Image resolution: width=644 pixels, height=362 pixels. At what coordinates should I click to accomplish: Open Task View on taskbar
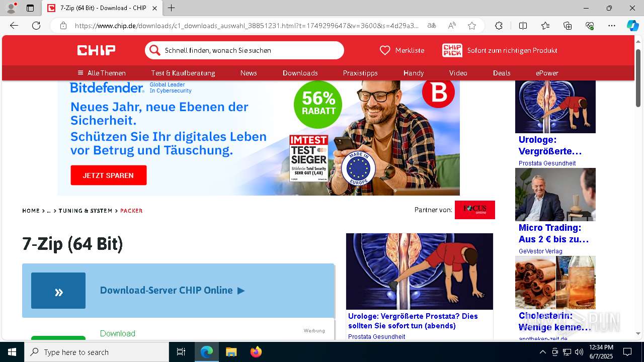[x=181, y=352]
